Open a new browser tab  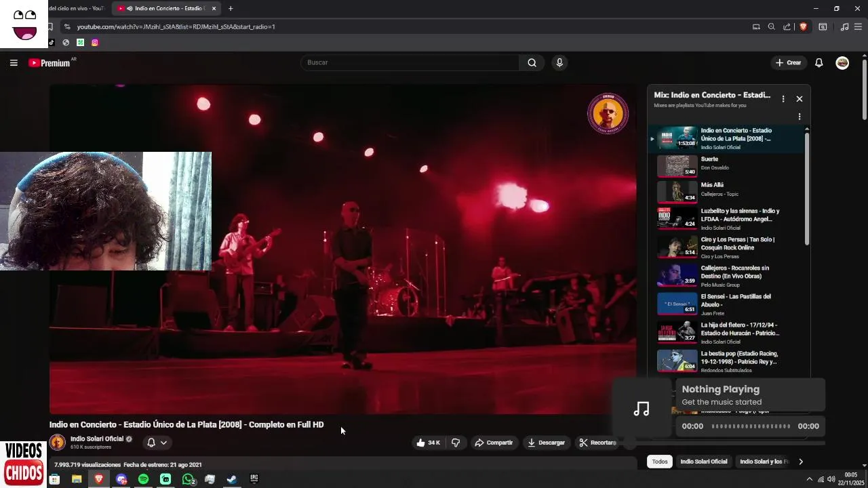(231, 9)
